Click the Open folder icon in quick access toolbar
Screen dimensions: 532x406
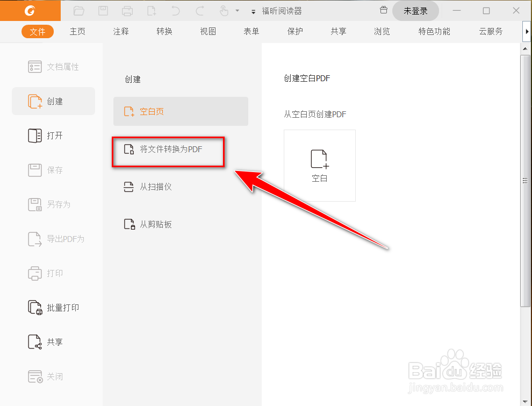tap(78, 10)
